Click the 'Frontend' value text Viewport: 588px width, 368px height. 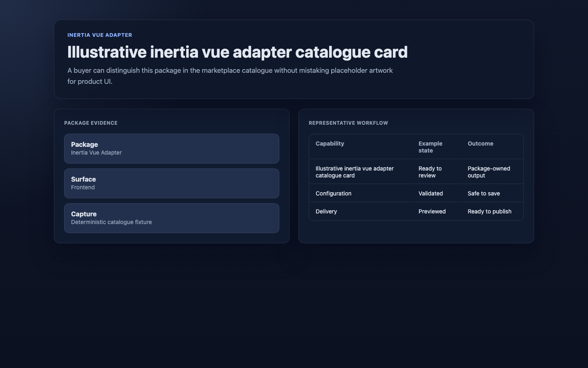click(x=83, y=187)
